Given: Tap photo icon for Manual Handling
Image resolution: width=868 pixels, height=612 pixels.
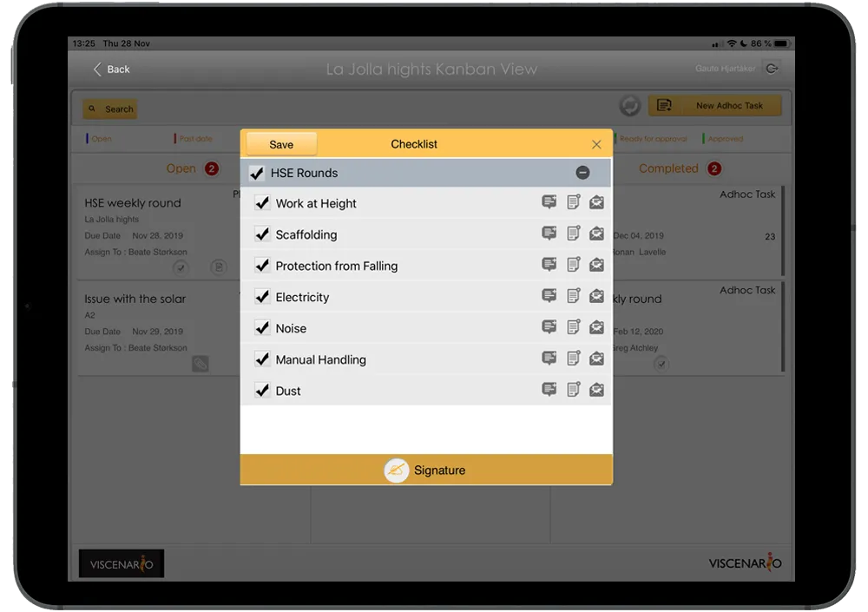Looking at the screenshot, I should tap(596, 359).
